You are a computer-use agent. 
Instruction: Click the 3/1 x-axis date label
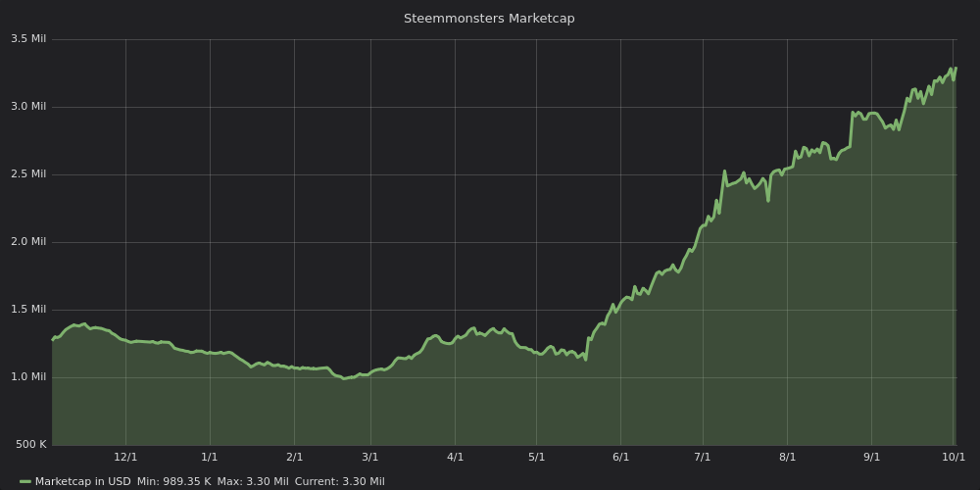[x=370, y=457]
